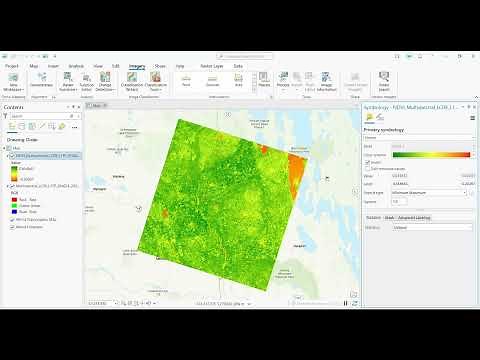Click the Command Search box
Image resolution: width=480 pixels, height=360 pixels.
coord(244,56)
